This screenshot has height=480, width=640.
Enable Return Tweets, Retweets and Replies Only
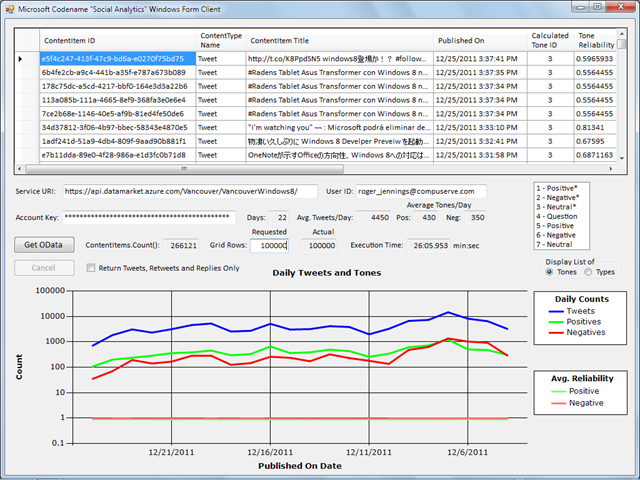click(x=91, y=268)
